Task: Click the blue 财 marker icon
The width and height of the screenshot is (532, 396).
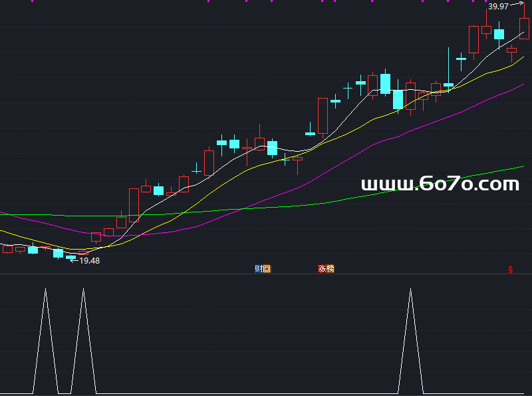Action: point(259,269)
